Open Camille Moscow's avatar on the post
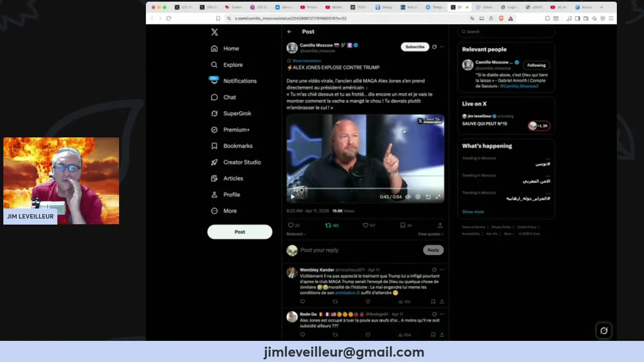Image resolution: width=644 pixels, height=362 pixels. pyautogui.click(x=292, y=48)
